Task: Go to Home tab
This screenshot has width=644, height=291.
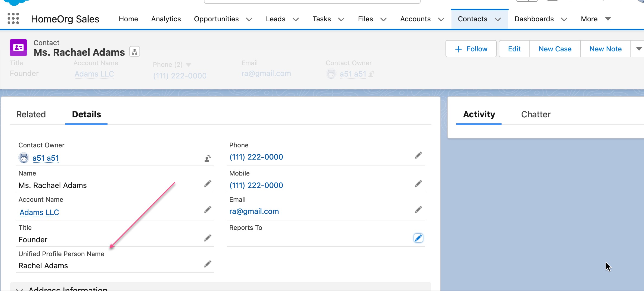Action: pyautogui.click(x=128, y=19)
